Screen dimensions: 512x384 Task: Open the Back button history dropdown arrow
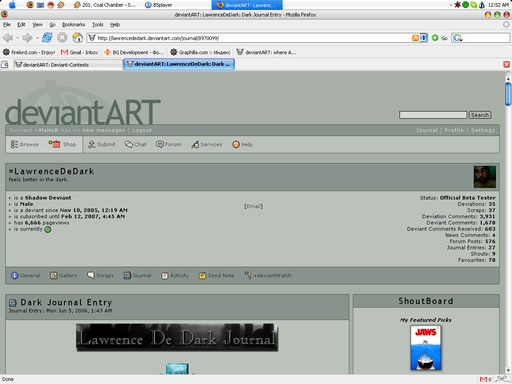pyautogui.click(x=18, y=38)
